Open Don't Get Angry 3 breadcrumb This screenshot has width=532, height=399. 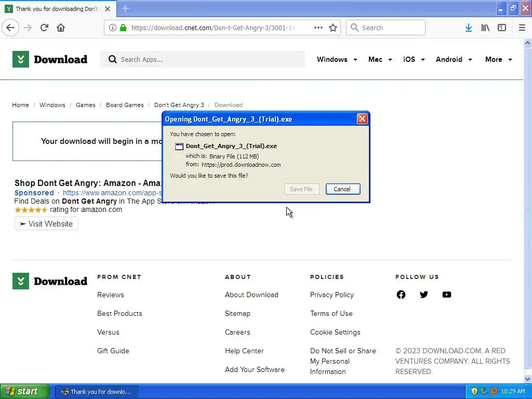[179, 105]
